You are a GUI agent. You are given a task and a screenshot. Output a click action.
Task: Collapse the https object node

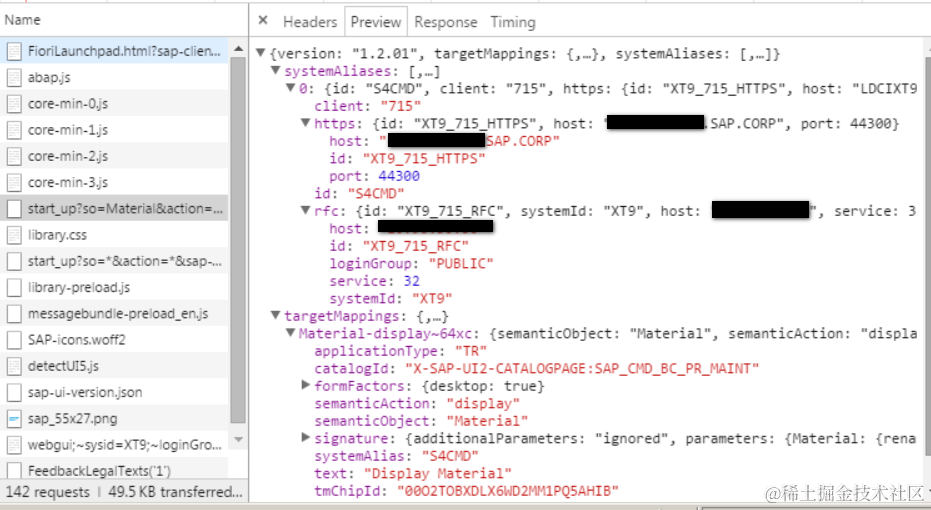click(305, 123)
